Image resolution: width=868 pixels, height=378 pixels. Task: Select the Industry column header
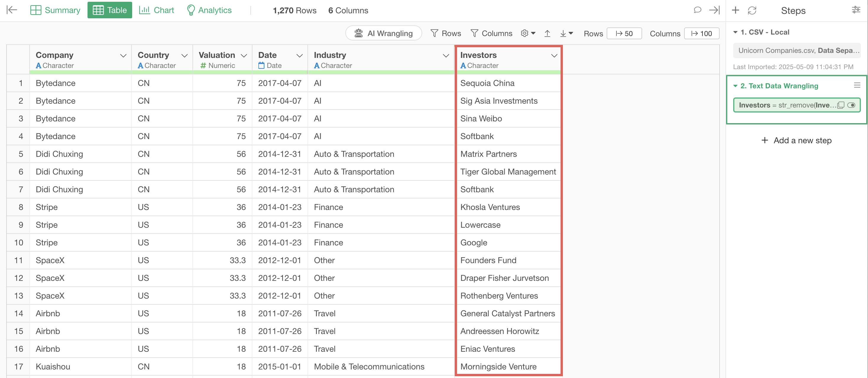[381, 60]
